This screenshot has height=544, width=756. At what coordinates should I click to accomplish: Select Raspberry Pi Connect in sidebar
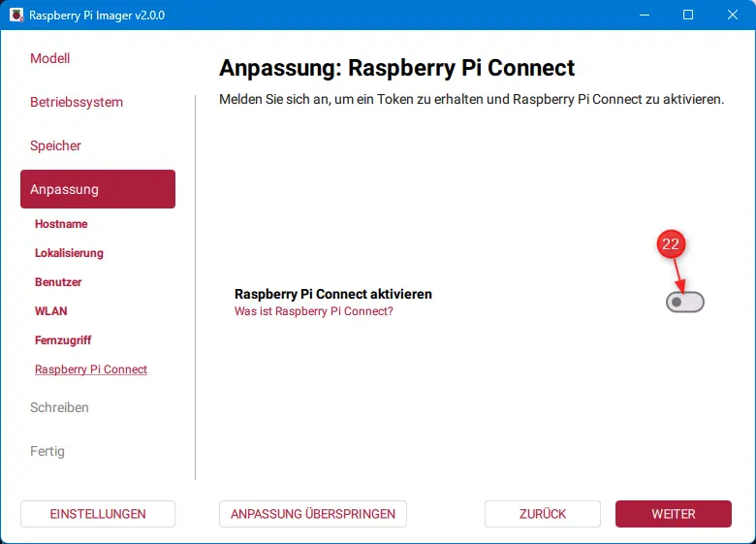tap(91, 369)
